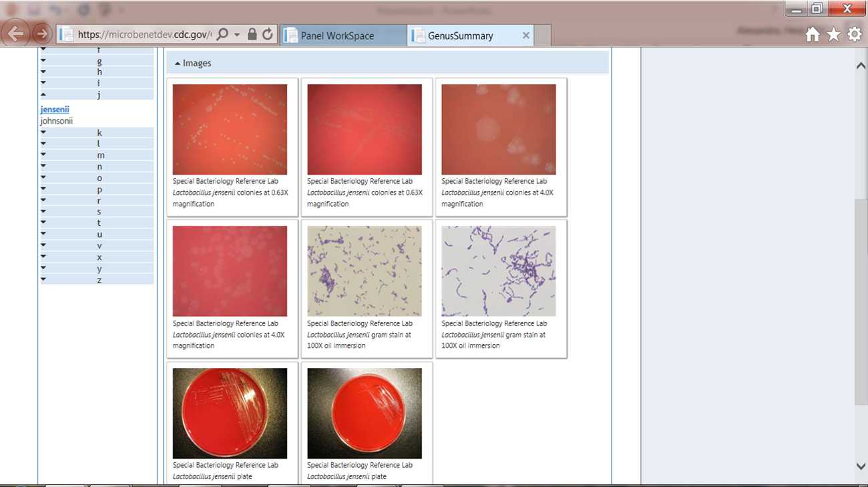The height and width of the screenshot is (487, 868).
Task: Click the browser Forward arrow button
Action: click(x=41, y=34)
